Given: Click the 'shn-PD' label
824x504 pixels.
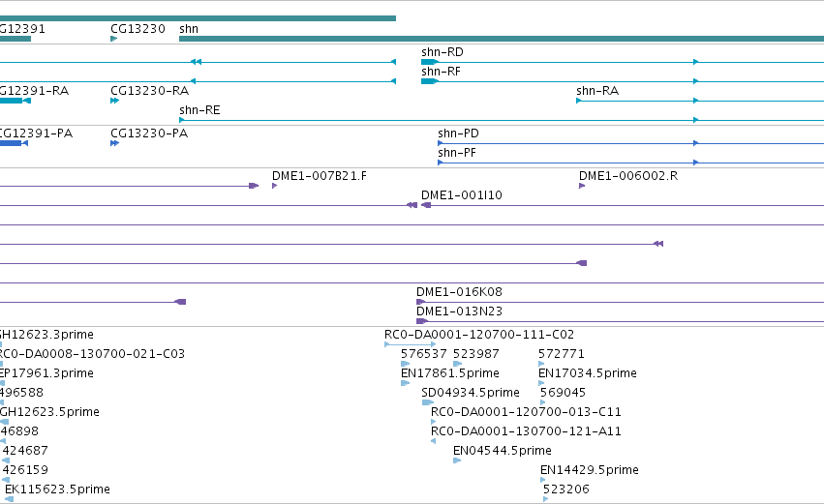Looking at the screenshot, I should [458, 133].
